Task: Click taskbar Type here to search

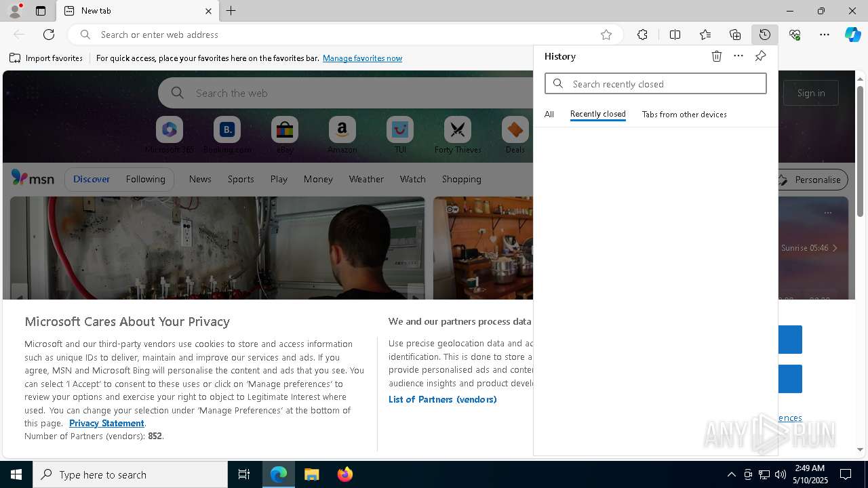Action: [x=130, y=474]
